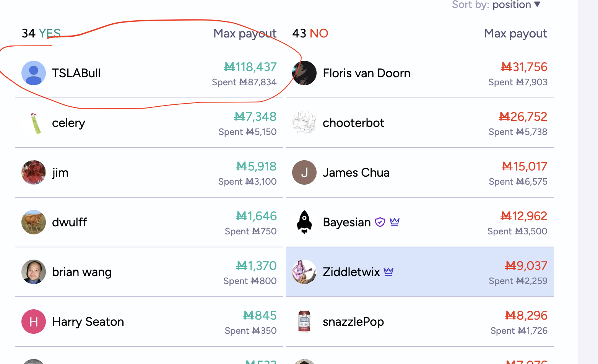This screenshot has height=364, width=598.
Task: Click the shield badge next to Bayesian
Action: tap(380, 222)
